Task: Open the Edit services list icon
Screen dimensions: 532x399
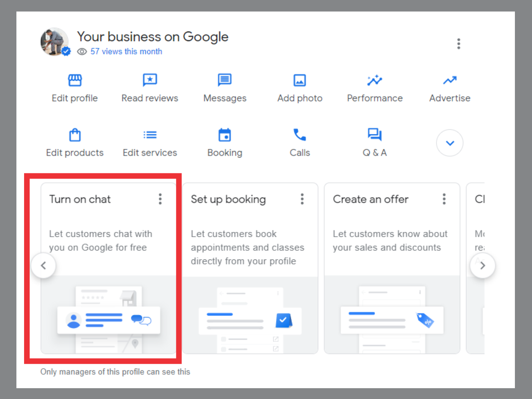Action: 150,135
